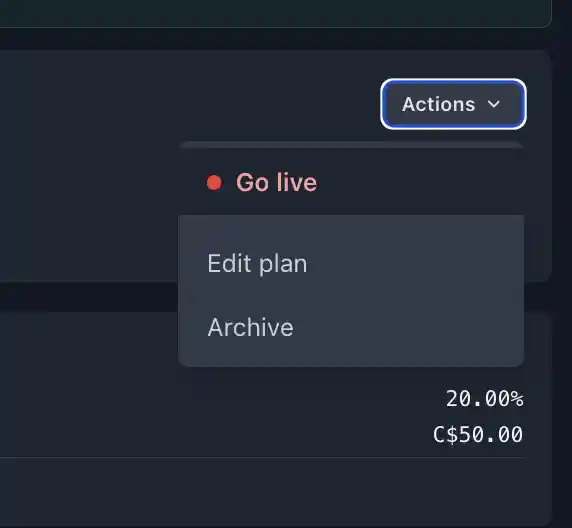The width and height of the screenshot is (572, 528).
Task: Click the 'Actions' text label
Action: point(438,104)
